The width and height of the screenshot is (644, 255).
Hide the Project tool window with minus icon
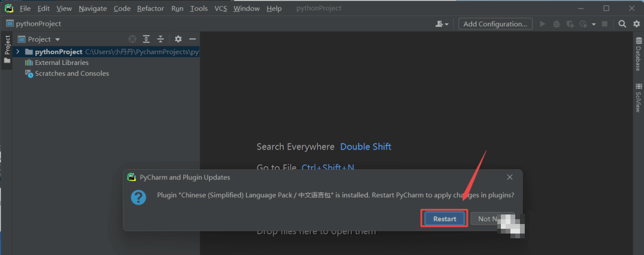tap(192, 39)
